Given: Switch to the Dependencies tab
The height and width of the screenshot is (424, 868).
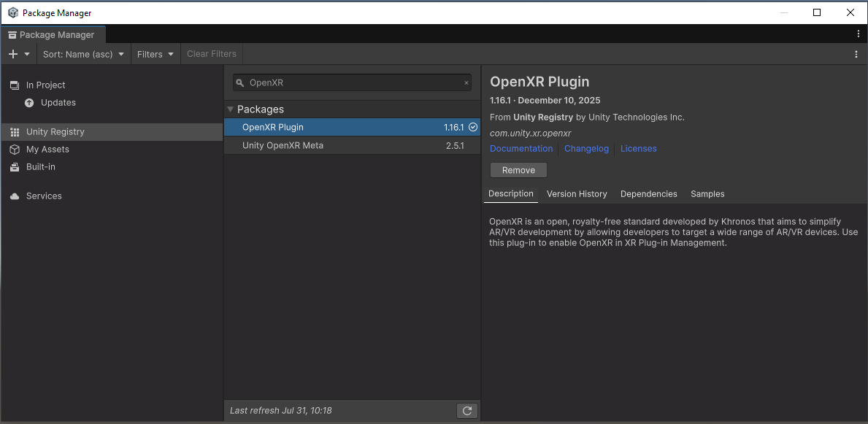Looking at the screenshot, I should (649, 194).
